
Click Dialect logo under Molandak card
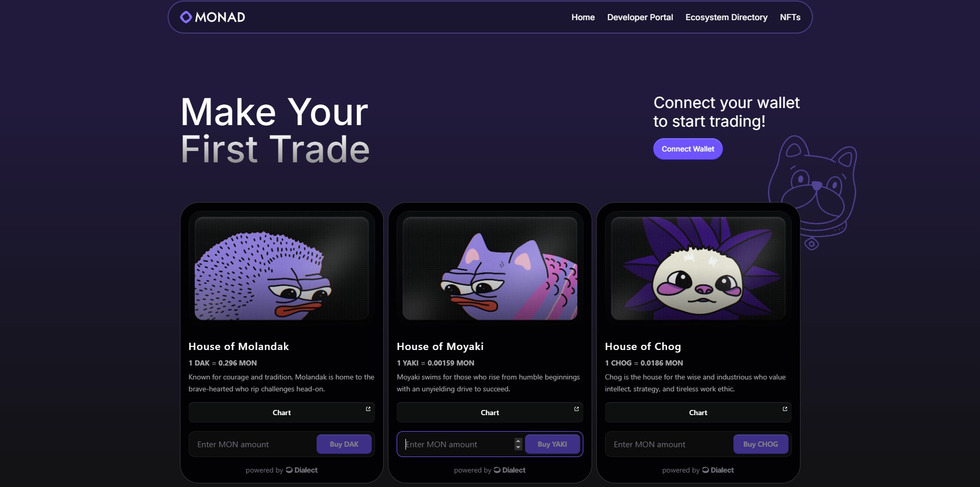(x=301, y=470)
